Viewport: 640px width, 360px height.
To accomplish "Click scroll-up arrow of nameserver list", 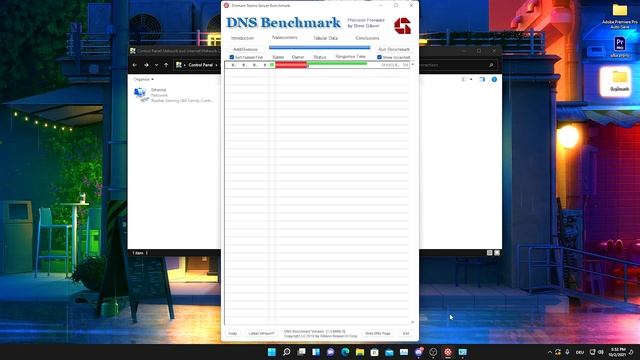I will [x=412, y=64].
